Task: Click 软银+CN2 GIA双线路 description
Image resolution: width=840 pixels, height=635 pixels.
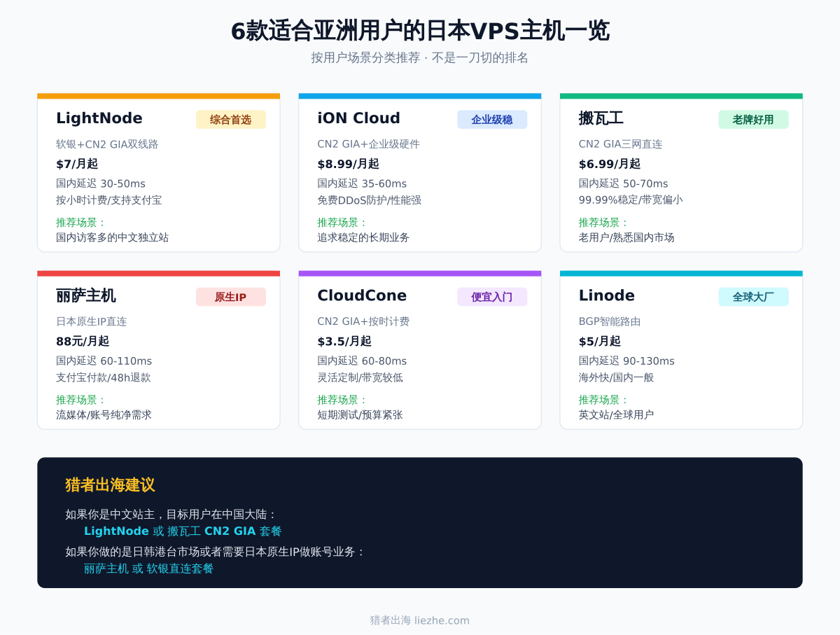Action: [x=107, y=144]
